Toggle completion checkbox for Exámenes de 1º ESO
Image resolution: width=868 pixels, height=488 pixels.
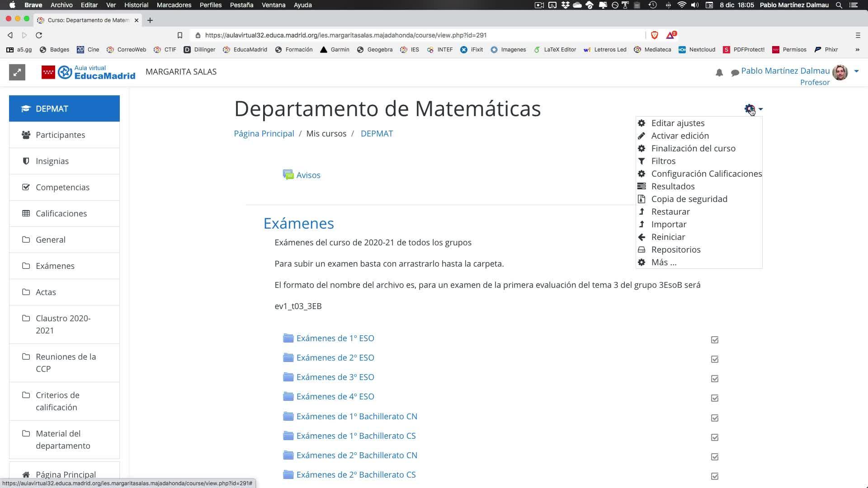point(714,340)
